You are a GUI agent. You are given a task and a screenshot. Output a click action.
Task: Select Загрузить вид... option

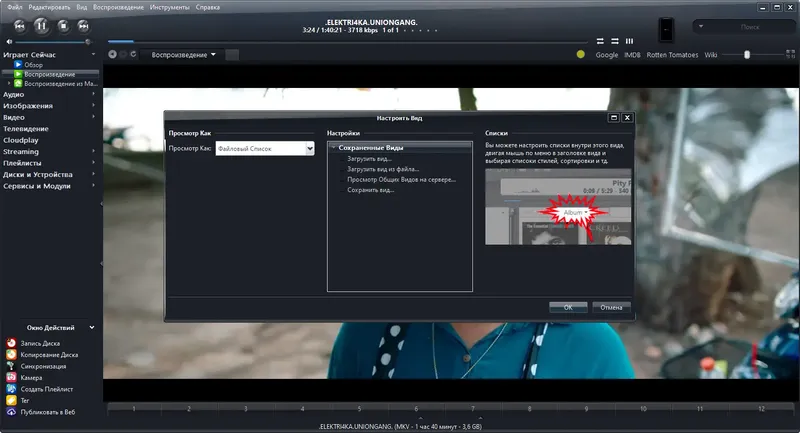click(x=369, y=159)
